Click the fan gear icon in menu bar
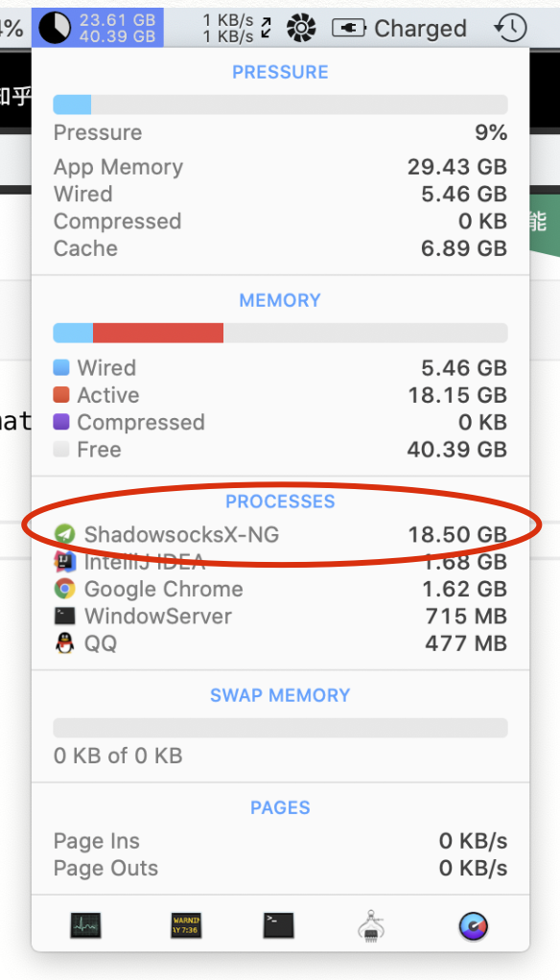 click(300, 28)
